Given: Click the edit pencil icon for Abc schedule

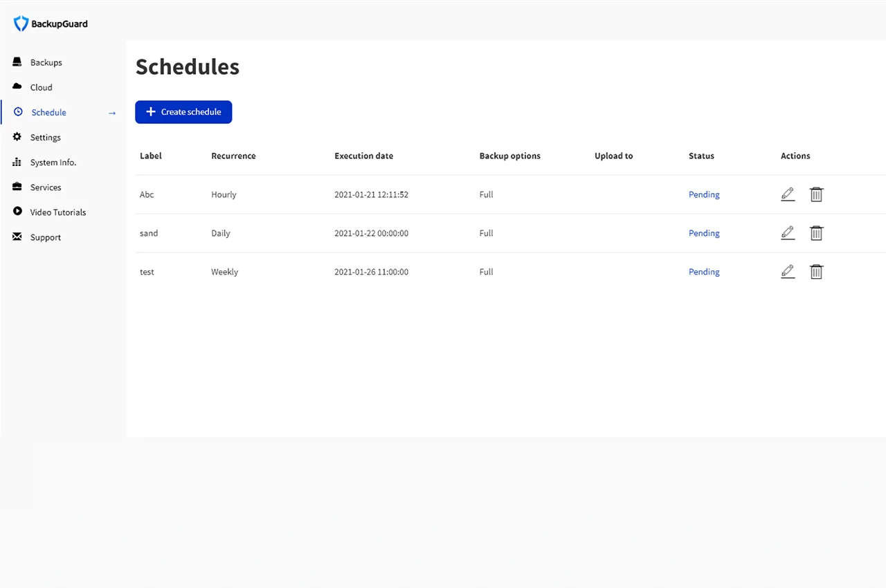Looking at the screenshot, I should (x=788, y=194).
